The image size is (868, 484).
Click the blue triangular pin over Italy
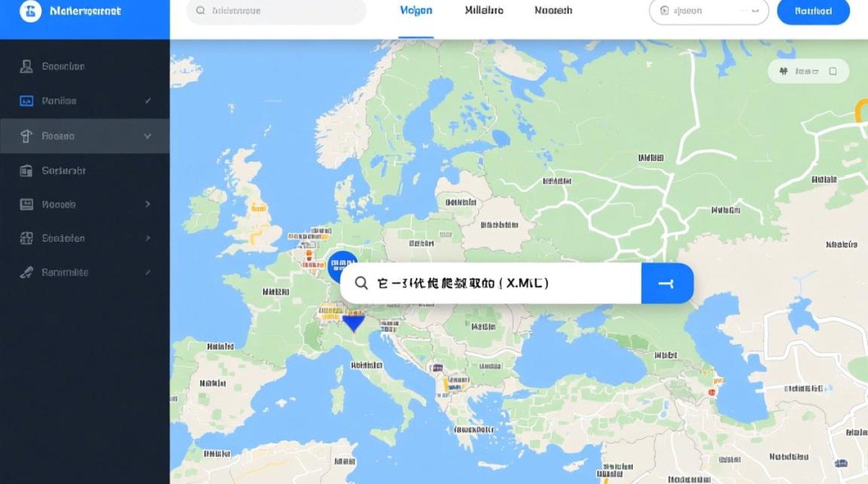[353, 322]
